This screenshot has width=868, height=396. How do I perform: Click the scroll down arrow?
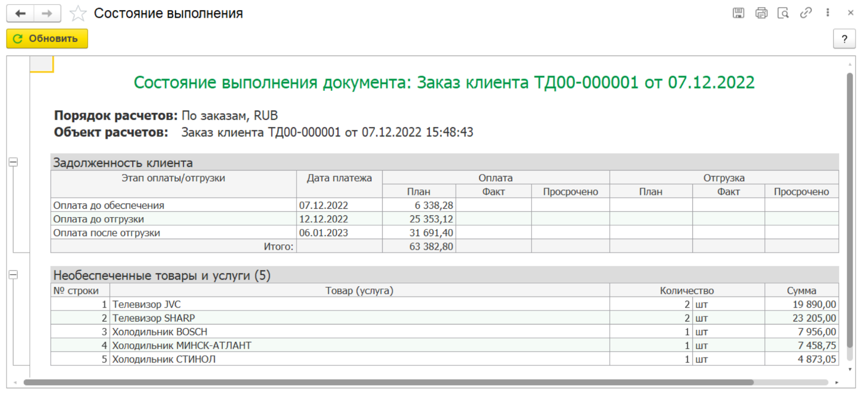tap(850, 369)
